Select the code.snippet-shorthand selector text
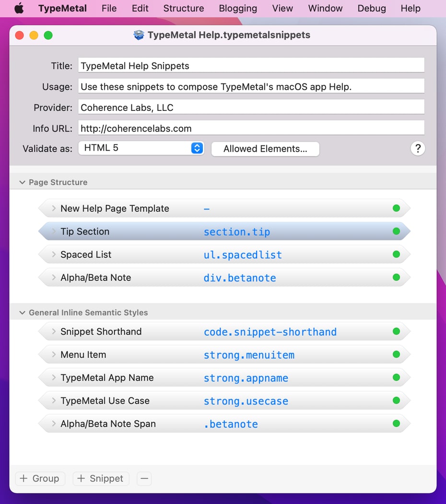The image size is (446, 504). click(x=270, y=332)
